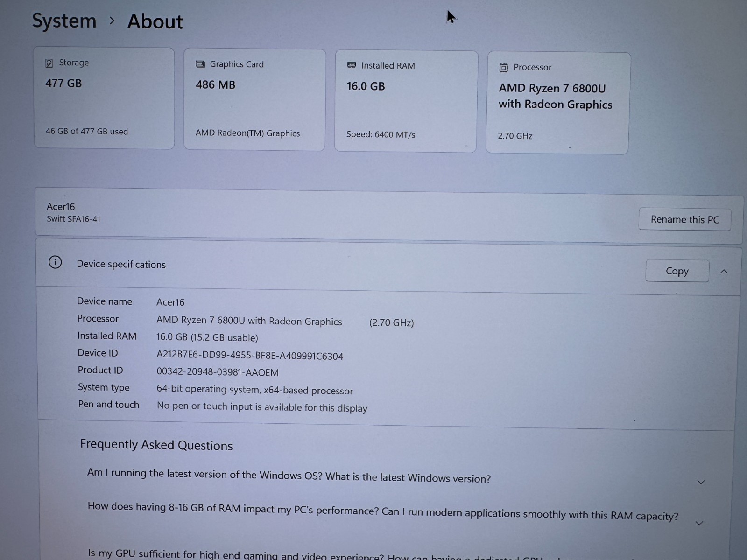Image resolution: width=747 pixels, height=560 pixels.
Task: Select the 'AMD Radeon(TM) Graphics' card text
Action: (x=247, y=133)
